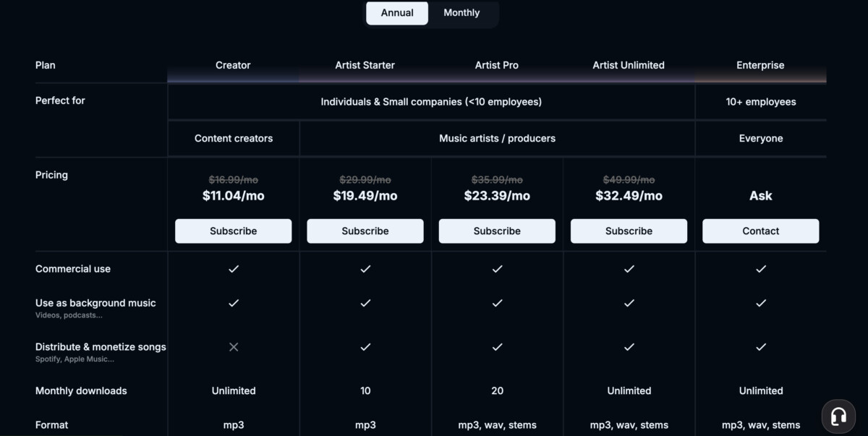
Task: Click Artist Pro's Distribute & monetize checkmark
Action: 497,347
